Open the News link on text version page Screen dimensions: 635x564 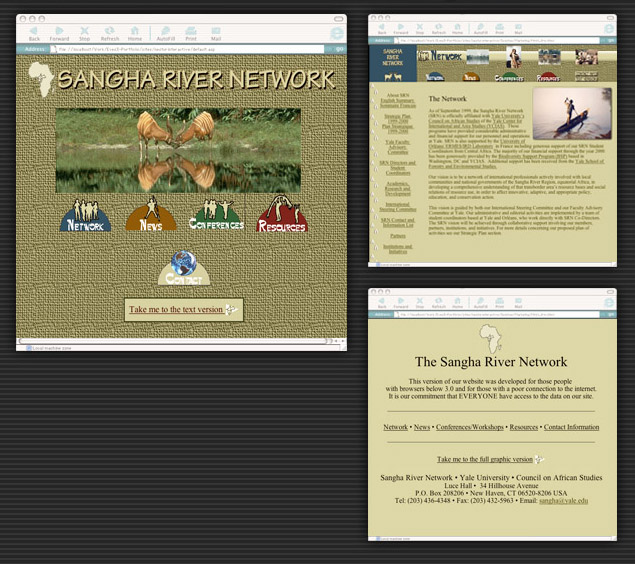422,427
